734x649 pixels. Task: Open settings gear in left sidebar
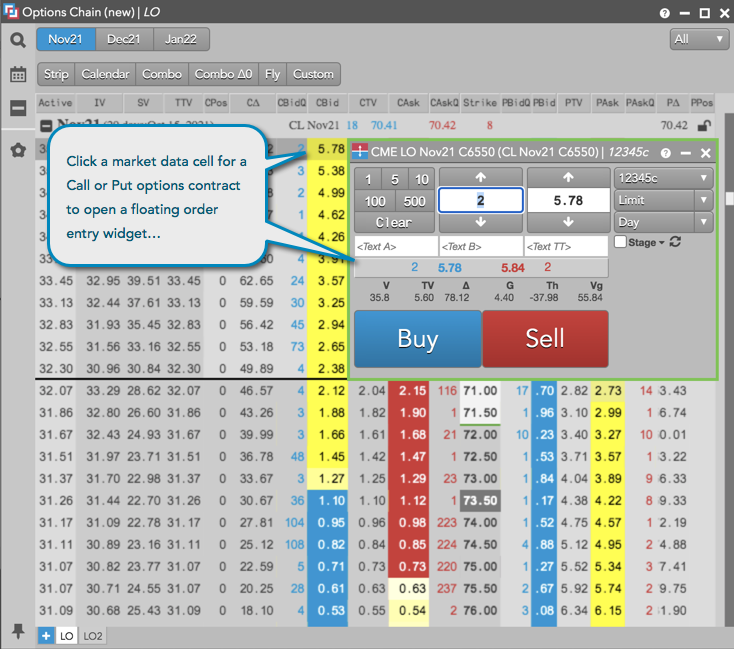(x=18, y=150)
